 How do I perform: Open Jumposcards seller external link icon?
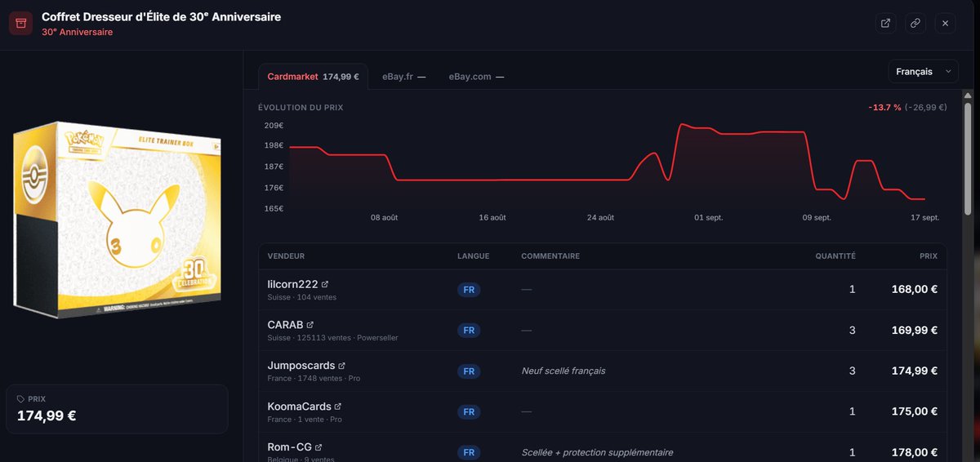[x=341, y=366]
